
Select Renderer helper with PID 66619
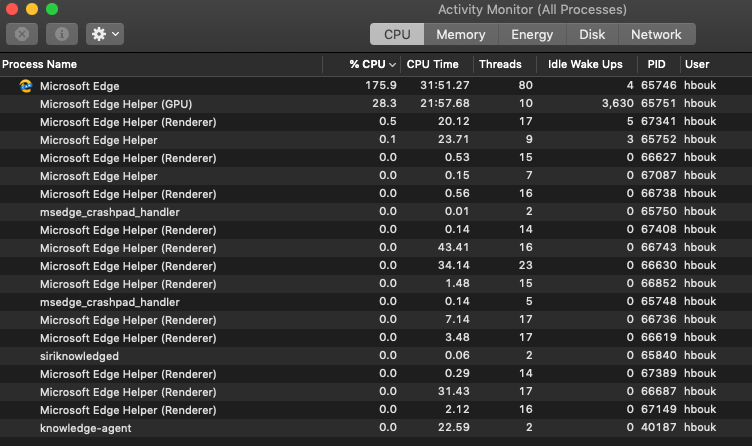(x=376, y=338)
